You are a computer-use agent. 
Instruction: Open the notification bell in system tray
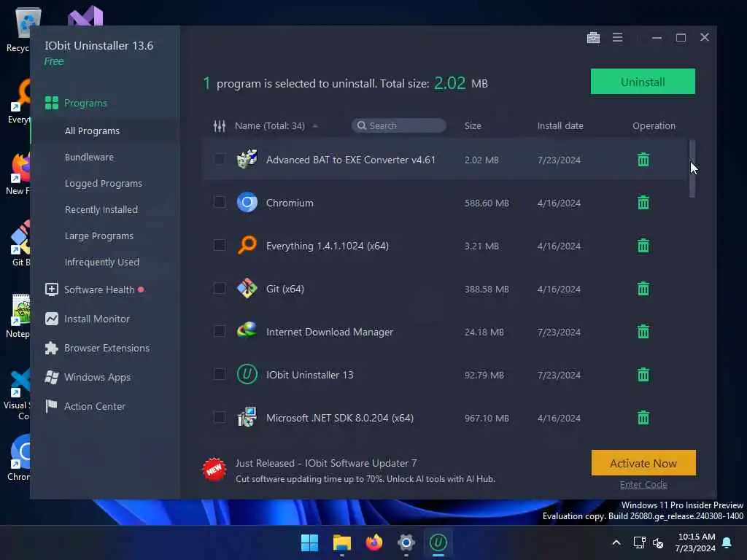point(727,542)
